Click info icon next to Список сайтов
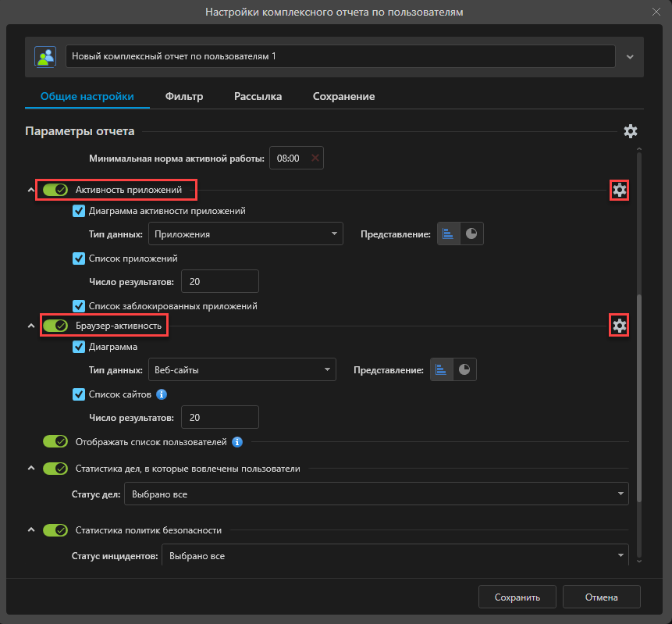Viewport: 672px width, 624px height. coord(162,394)
